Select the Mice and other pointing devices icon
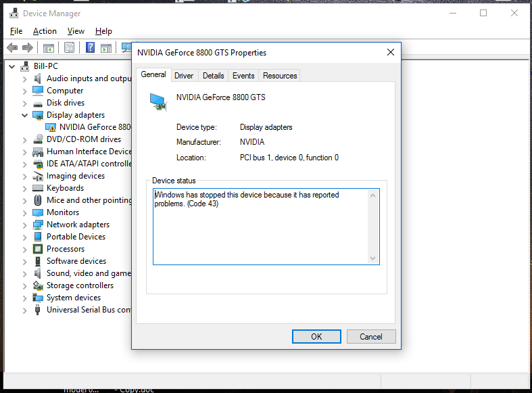Viewport: 532px width, 393px height. tap(38, 200)
